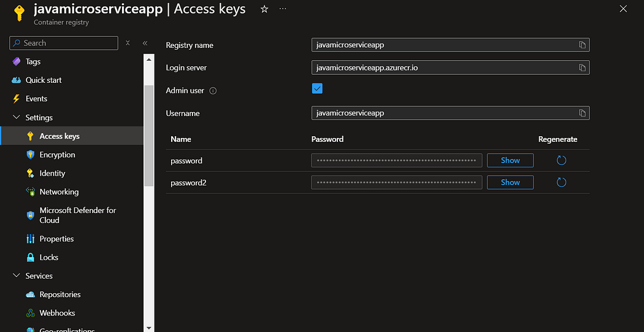Close the Access keys blade
Image resolution: width=644 pixels, height=332 pixels.
pos(623,9)
